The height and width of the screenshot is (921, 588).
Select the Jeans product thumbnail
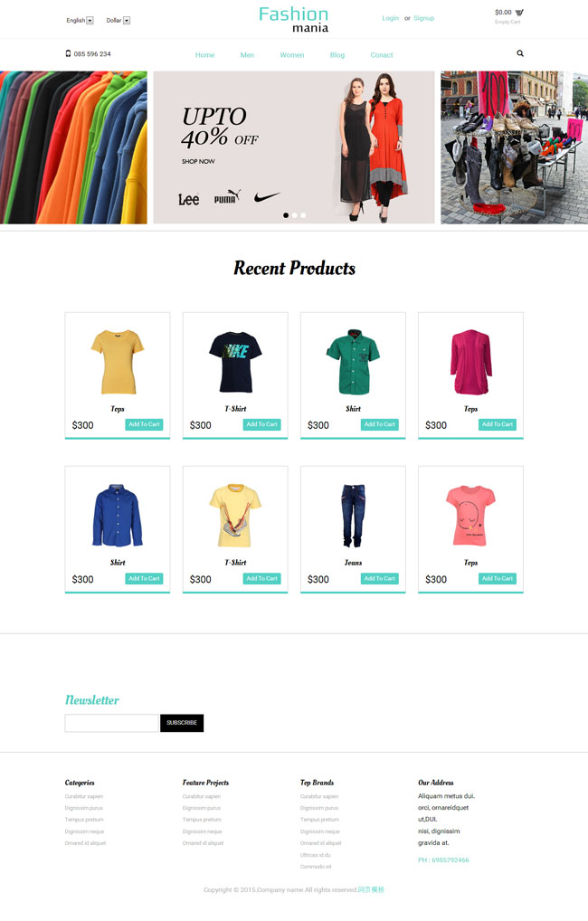pyautogui.click(x=353, y=516)
